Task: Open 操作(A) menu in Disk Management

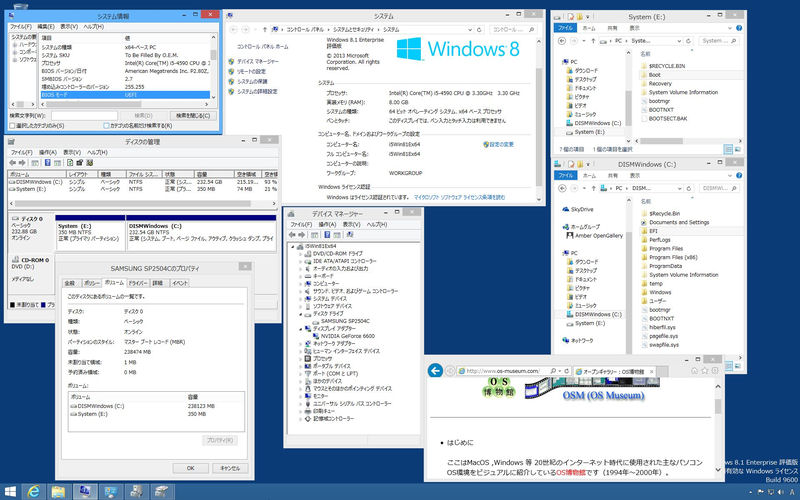Action: 48,152
